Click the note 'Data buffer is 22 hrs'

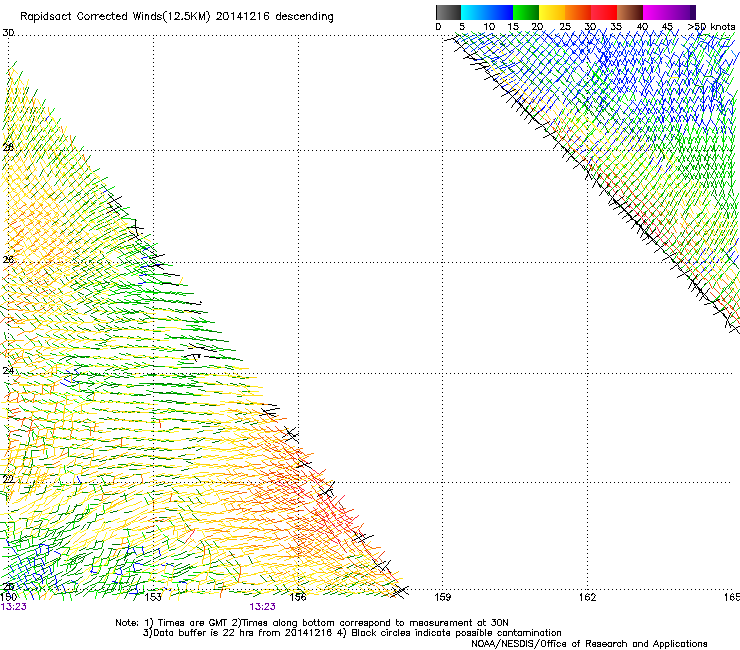click(x=204, y=633)
